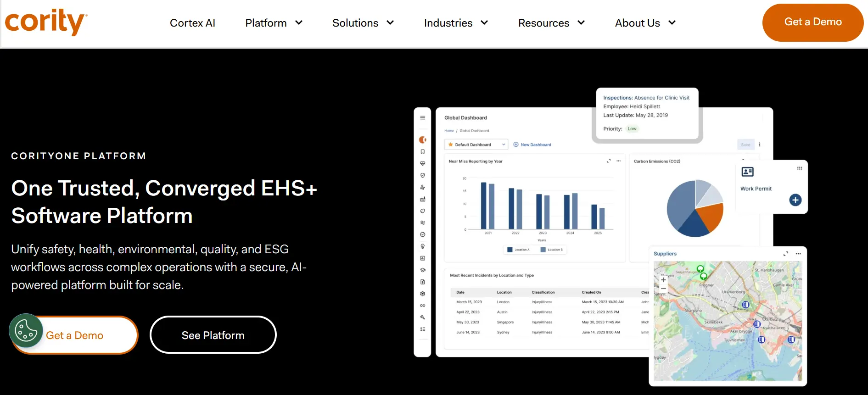Click the Classification column header
Viewport: 868px width, 395px height.
pyautogui.click(x=543, y=292)
